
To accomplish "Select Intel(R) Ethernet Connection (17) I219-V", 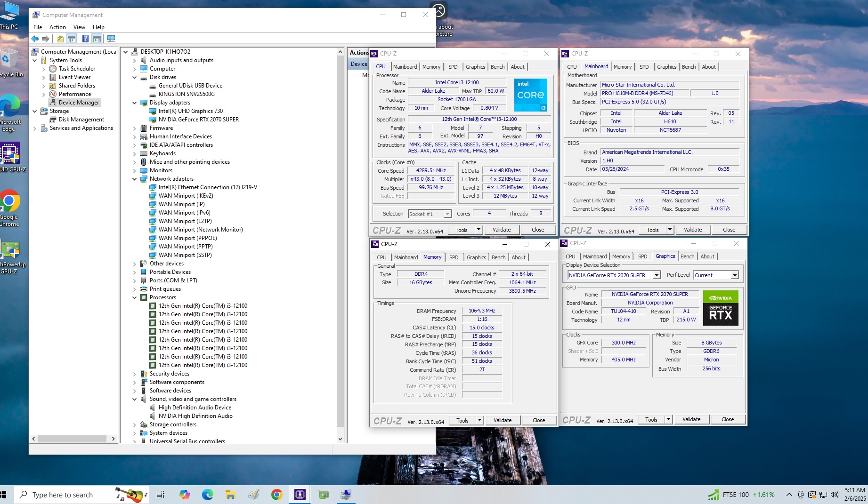I will [x=208, y=187].
